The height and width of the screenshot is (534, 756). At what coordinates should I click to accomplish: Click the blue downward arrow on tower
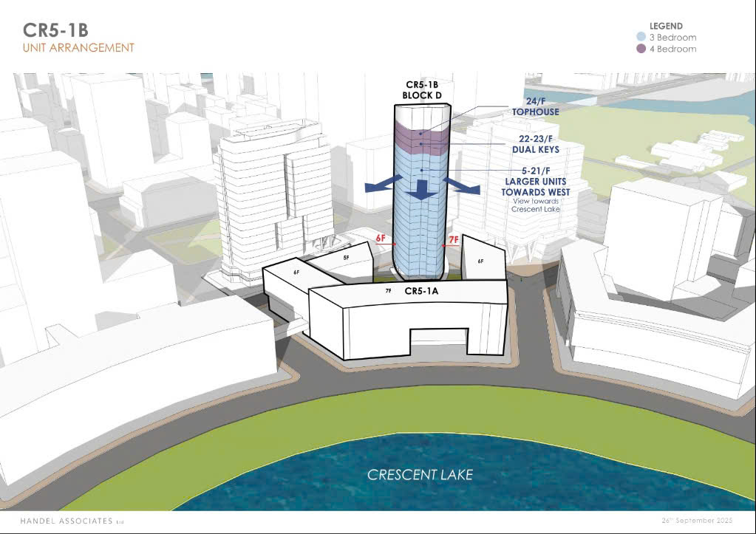coord(422,189)
